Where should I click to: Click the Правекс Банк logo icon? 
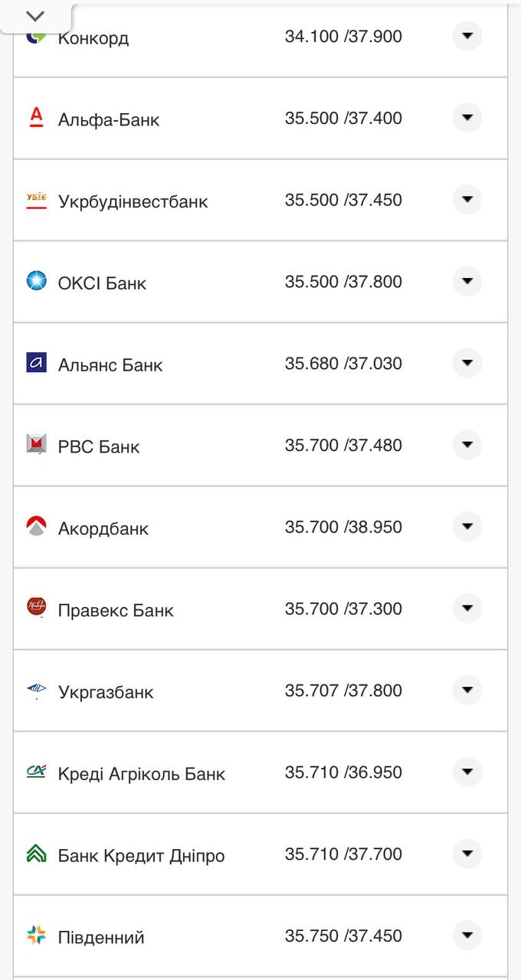[36, 607]
